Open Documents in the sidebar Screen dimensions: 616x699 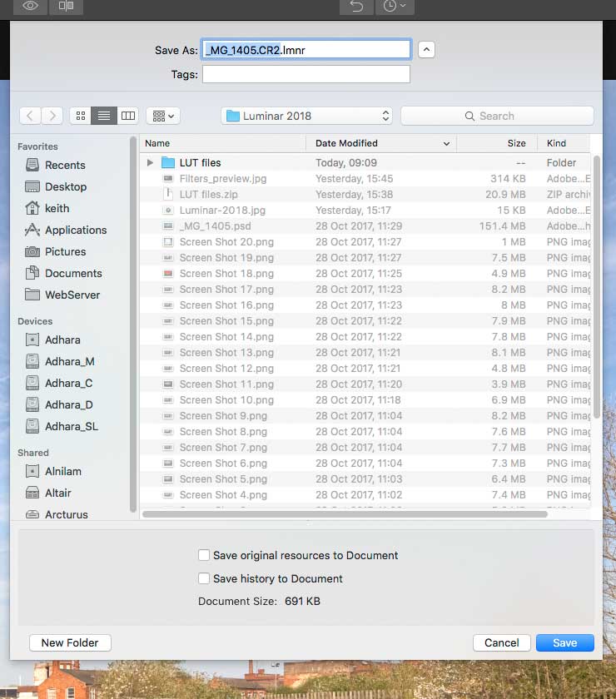pyautogui.click(x=73, y=273)
